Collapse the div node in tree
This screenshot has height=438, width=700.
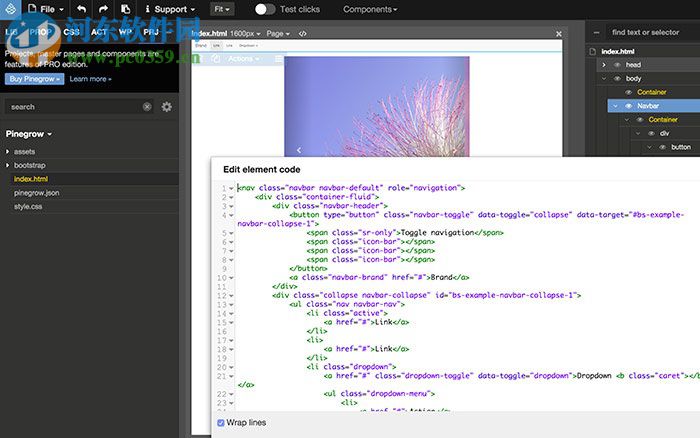coord(638,133)
